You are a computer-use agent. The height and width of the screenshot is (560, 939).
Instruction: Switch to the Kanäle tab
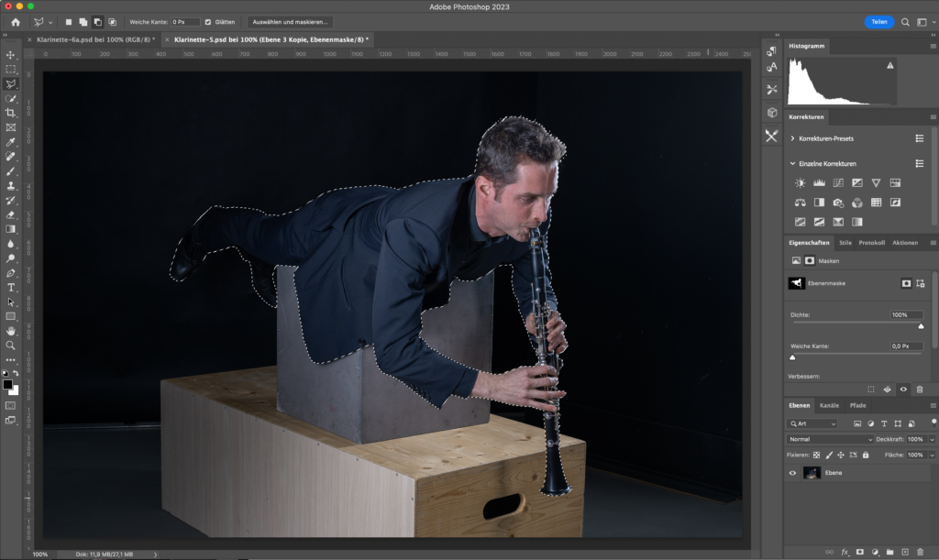coord(829,406)
